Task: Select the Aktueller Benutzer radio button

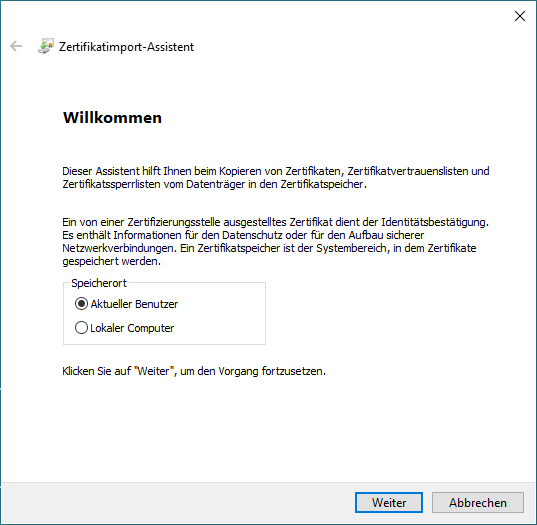Action: click(81, 304)
